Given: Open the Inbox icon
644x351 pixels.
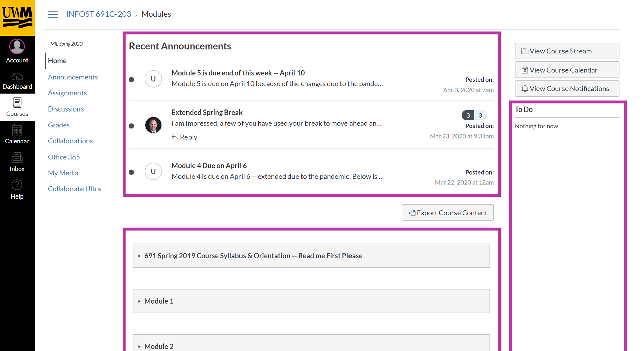Looking at the screenshot, I should click(17, 158).
